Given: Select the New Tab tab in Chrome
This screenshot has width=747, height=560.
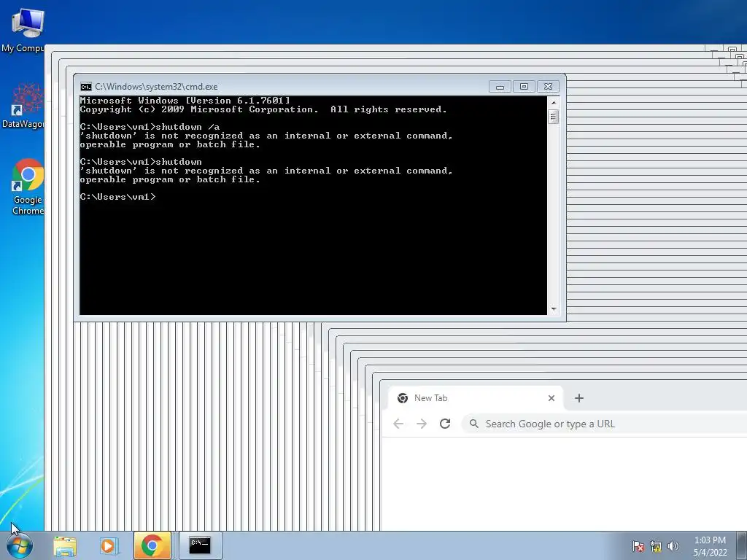Looking at the screenshot, I should pyautogui.click(x=476, y=398).
